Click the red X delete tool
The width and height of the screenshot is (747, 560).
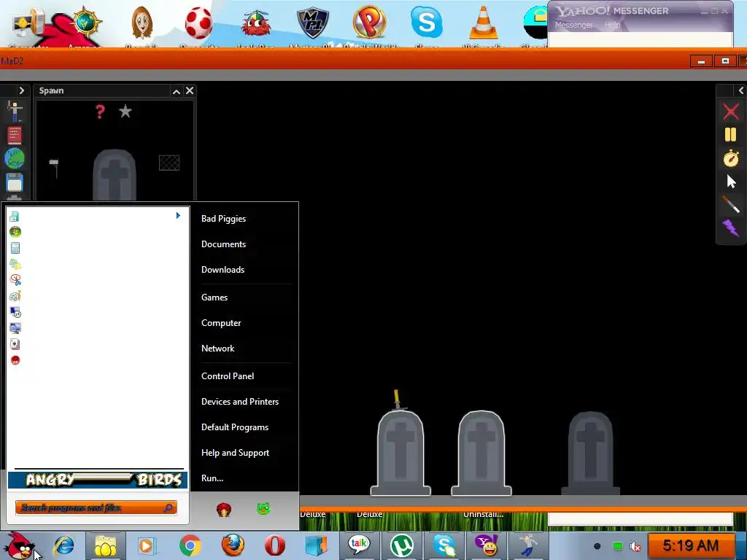click(731, 112)
